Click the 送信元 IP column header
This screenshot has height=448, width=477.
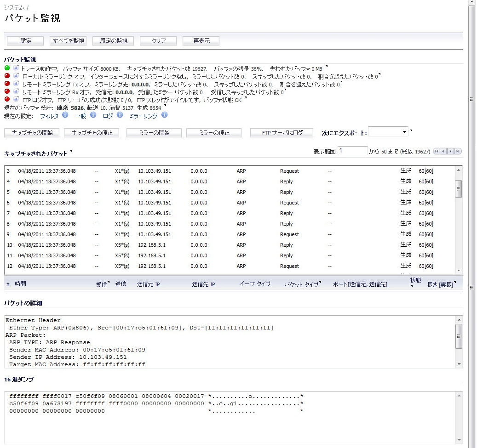pyautogui.click(x=148, y=284)
